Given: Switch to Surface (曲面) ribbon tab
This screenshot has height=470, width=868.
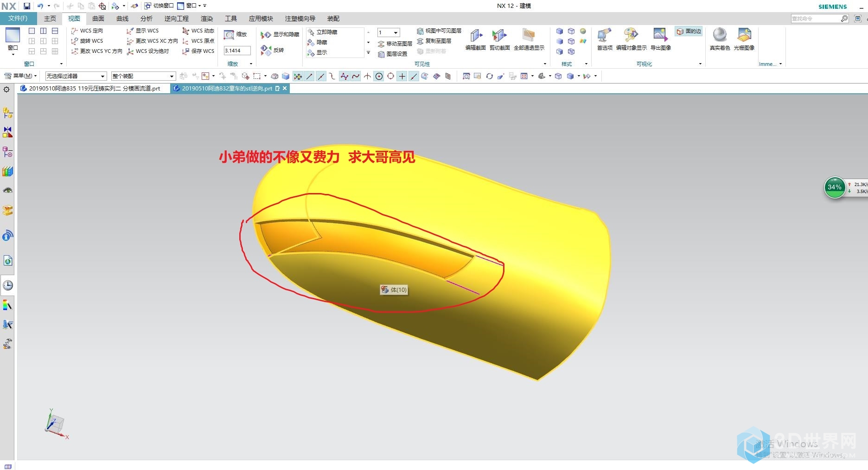Looking at the screenshot, I should click(x=98, y=19).
